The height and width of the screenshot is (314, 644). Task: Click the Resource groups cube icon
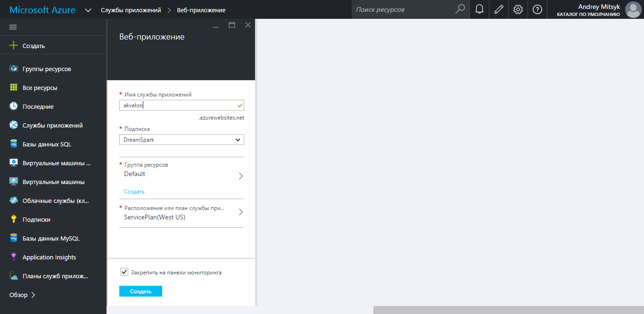[x=14, y=69]
